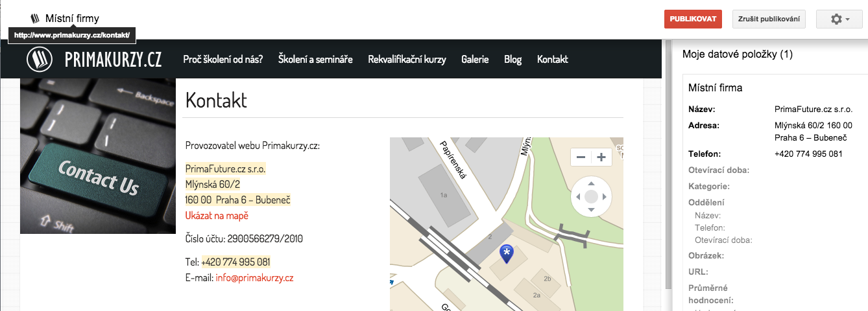
Task: Click Zrušit publikování button
Action: (x=769, y=19)
